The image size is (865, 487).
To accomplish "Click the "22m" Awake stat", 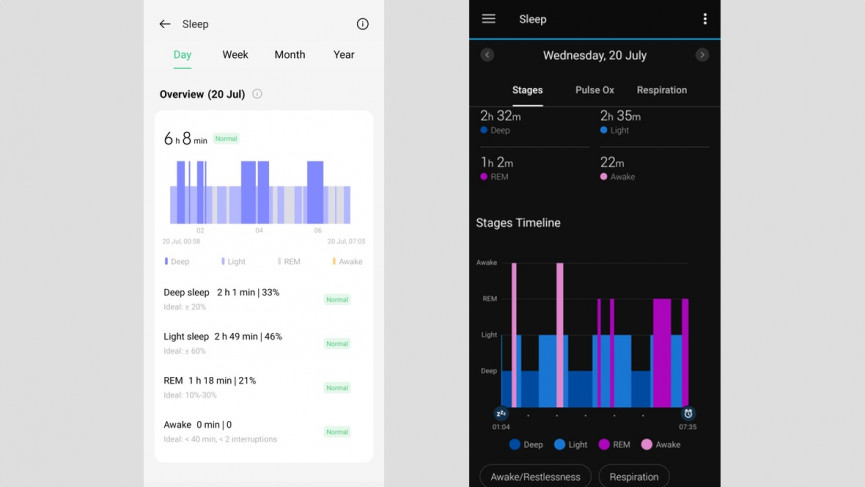I will [612, 163].
